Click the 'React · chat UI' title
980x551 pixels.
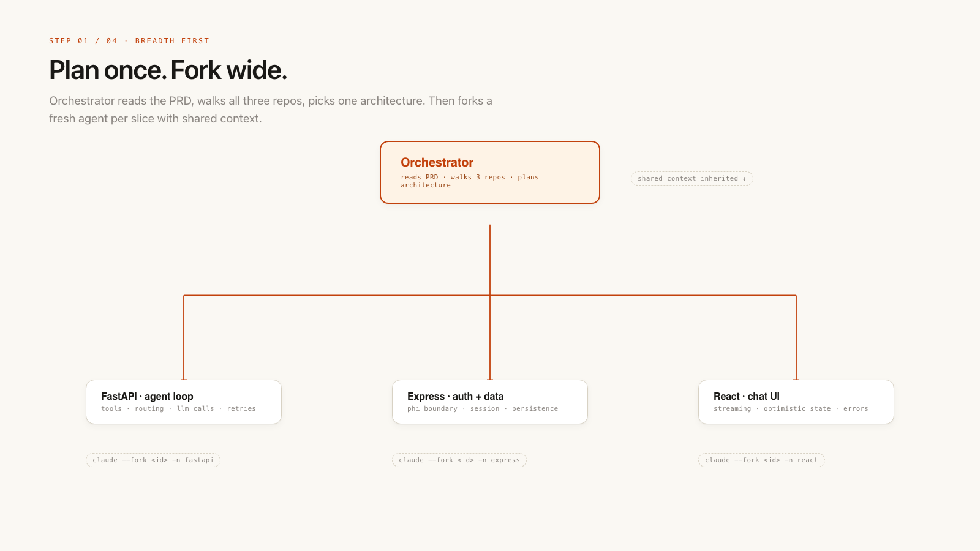746,396
